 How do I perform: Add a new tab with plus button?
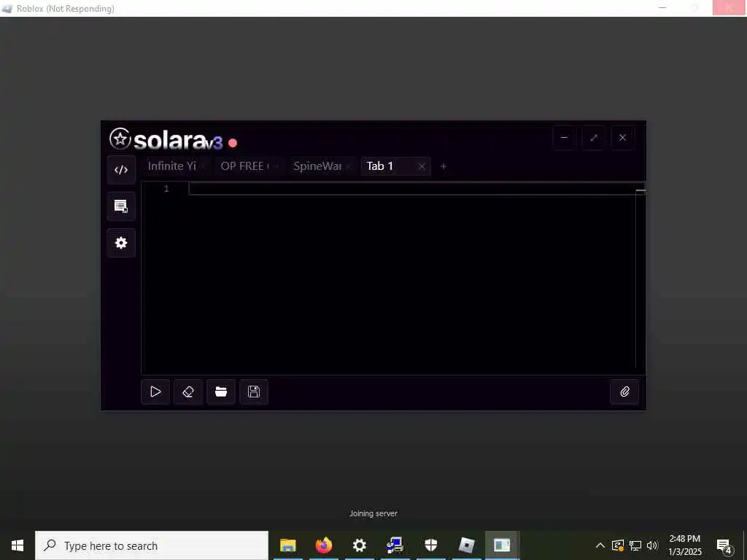[443, 166]
